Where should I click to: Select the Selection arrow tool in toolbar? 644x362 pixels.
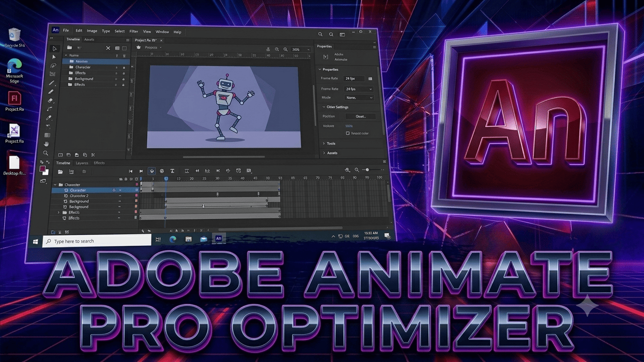coord(54,49)
